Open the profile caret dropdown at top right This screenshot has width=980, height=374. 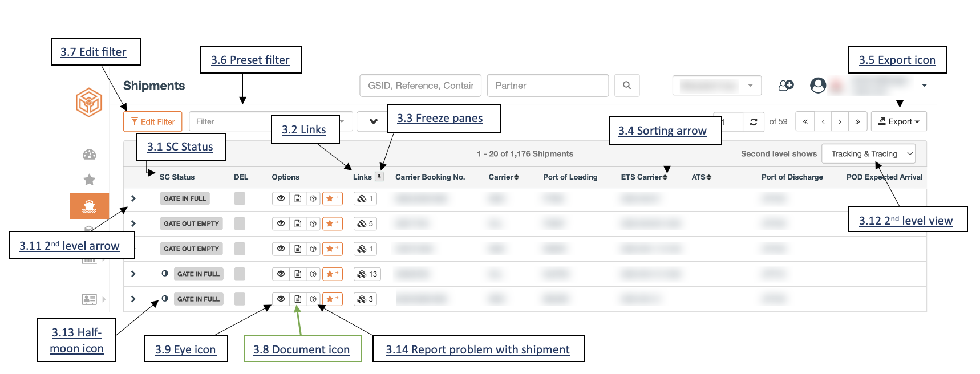coord(924,86)
